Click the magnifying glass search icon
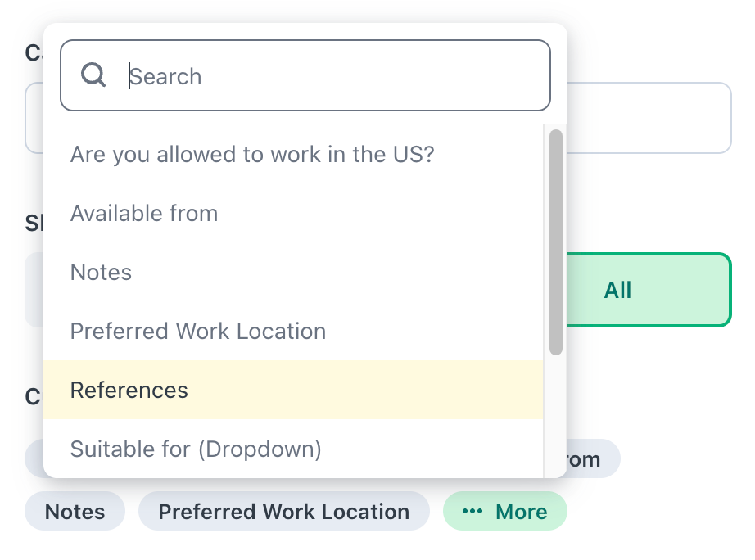The width and height of the screenshot is (755, 560). [93, 75]
